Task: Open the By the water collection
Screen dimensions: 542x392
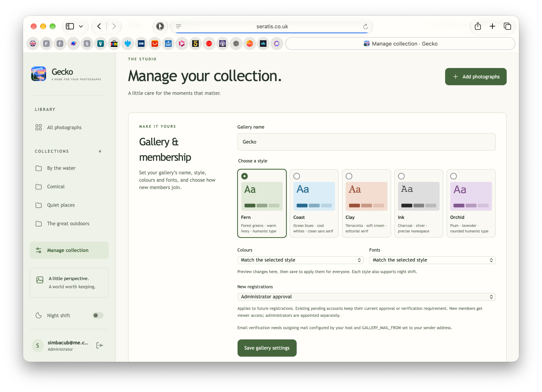Action: 69,168
